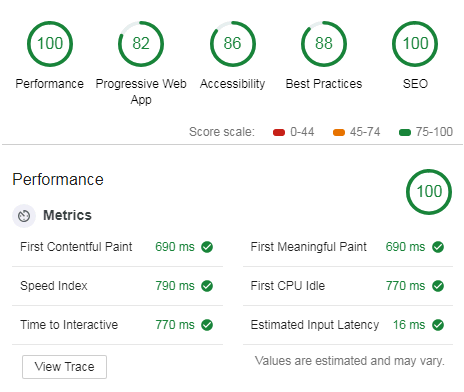Expand the Estimated Input Latency row
464x392 pixels.
tap(348, 325)
